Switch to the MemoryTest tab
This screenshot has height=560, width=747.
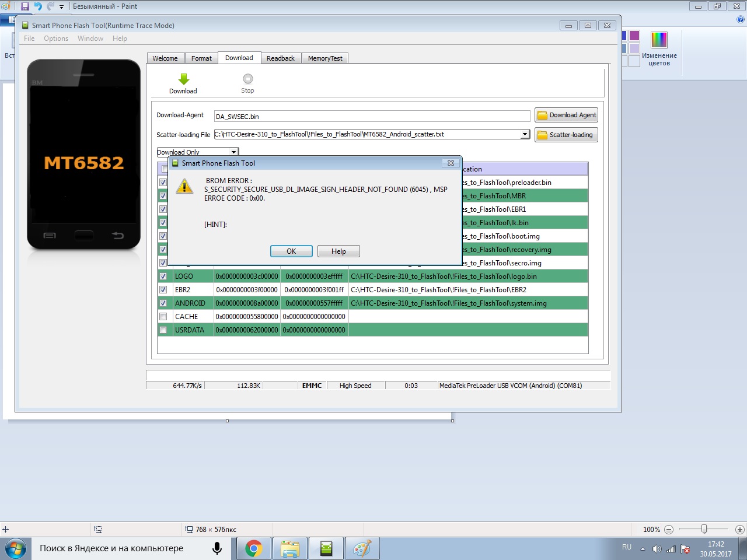[x=325, y=58]
